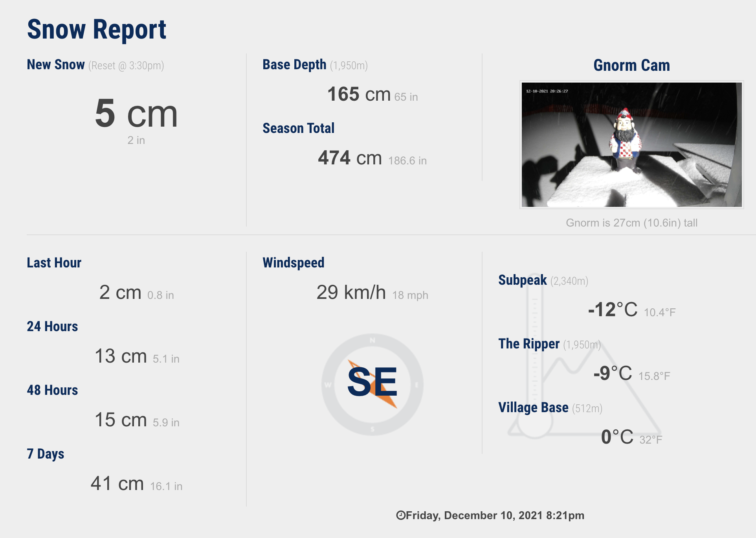Click the Gnorm Cam heading
756x538 pixels.
point(631,65)
